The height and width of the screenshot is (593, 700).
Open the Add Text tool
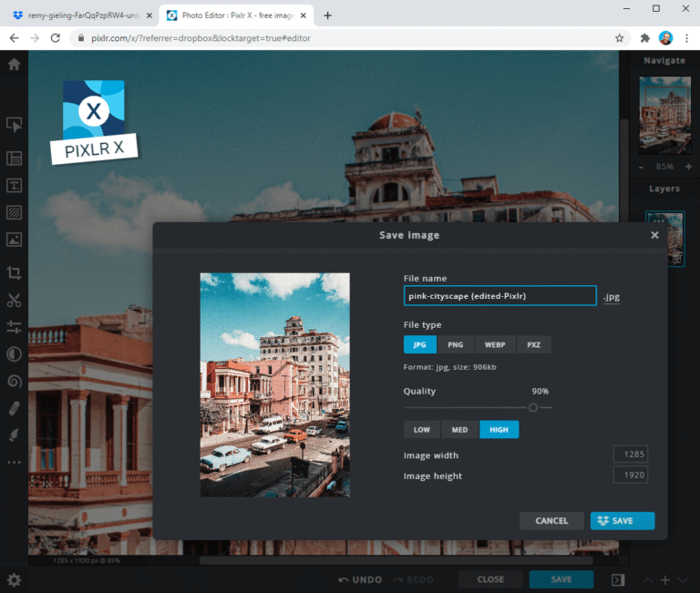pyautogui.click(x=14, y=186)
